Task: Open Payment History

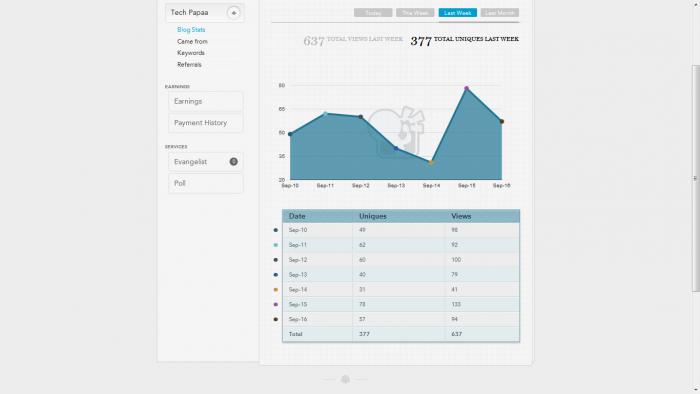Action: coord(206,123)
